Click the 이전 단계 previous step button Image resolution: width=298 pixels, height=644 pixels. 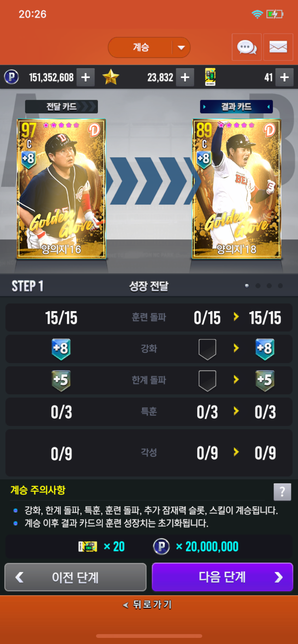click(x=75, y=577)
